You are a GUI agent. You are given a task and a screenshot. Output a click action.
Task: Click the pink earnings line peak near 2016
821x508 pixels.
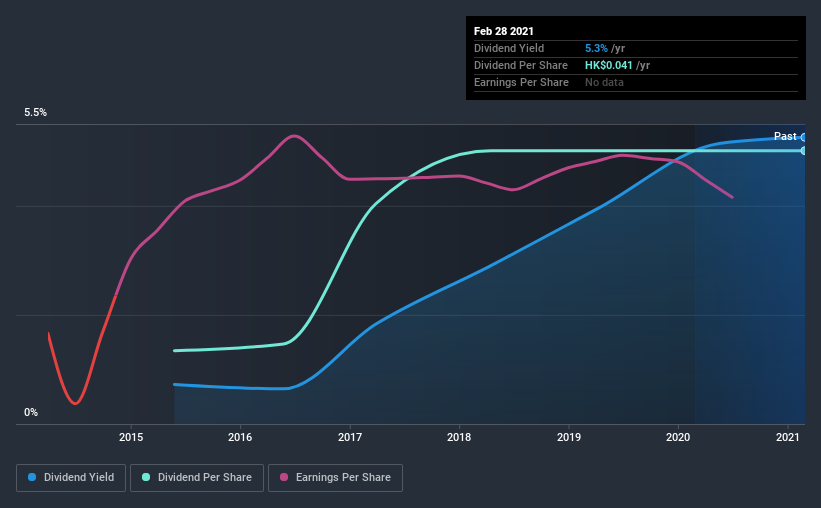coord(294,136)
